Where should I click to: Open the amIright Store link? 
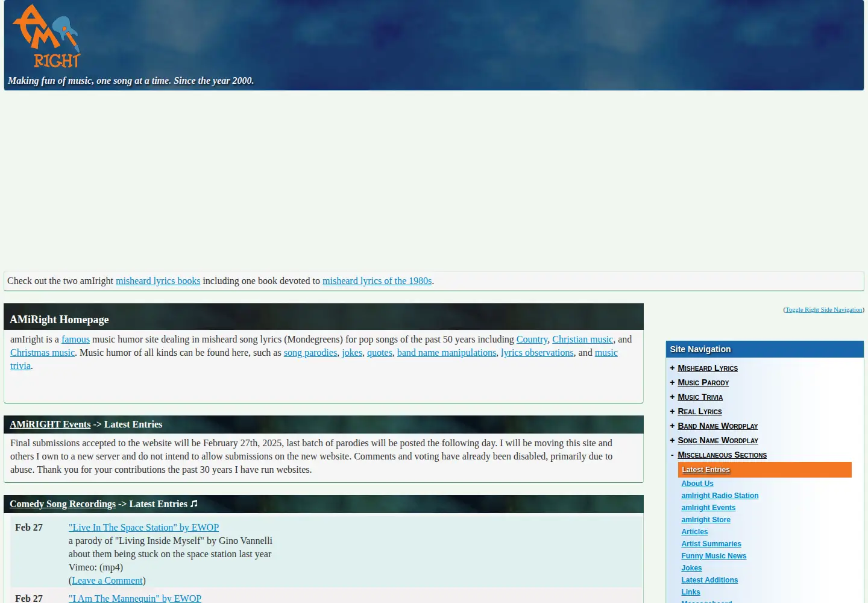point(706,520)
